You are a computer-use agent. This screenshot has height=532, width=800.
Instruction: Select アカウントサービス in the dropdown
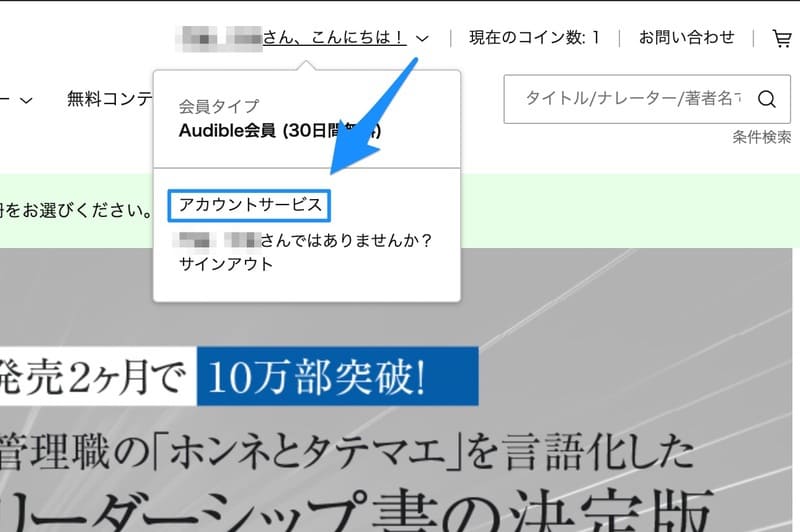click(249, 205)
